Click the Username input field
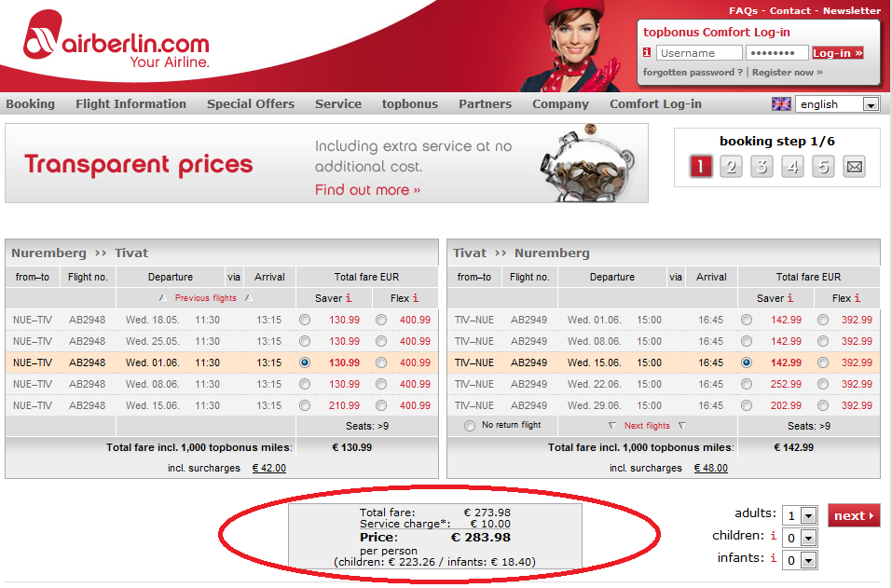The image size is (892, 588). point(699,53)
